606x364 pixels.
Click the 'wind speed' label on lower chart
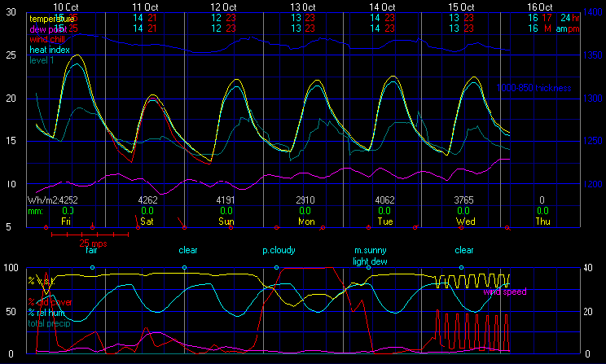[504, 291]
